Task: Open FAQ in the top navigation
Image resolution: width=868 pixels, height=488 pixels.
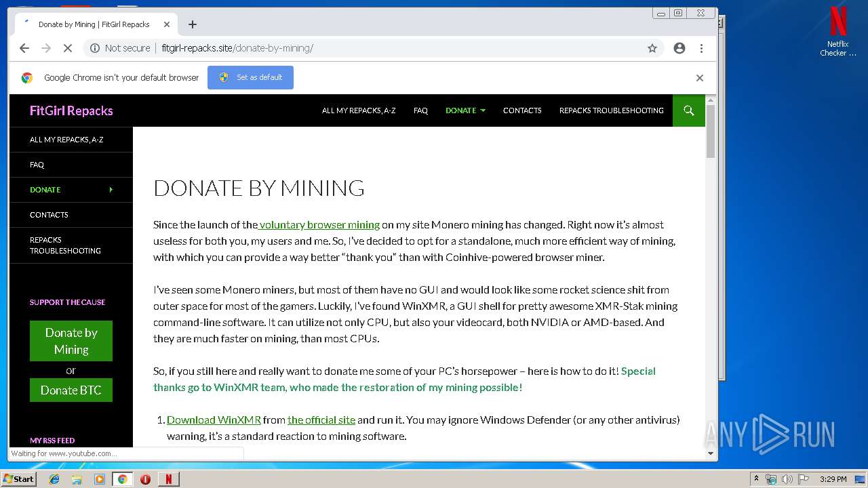Action: [420, 110]
